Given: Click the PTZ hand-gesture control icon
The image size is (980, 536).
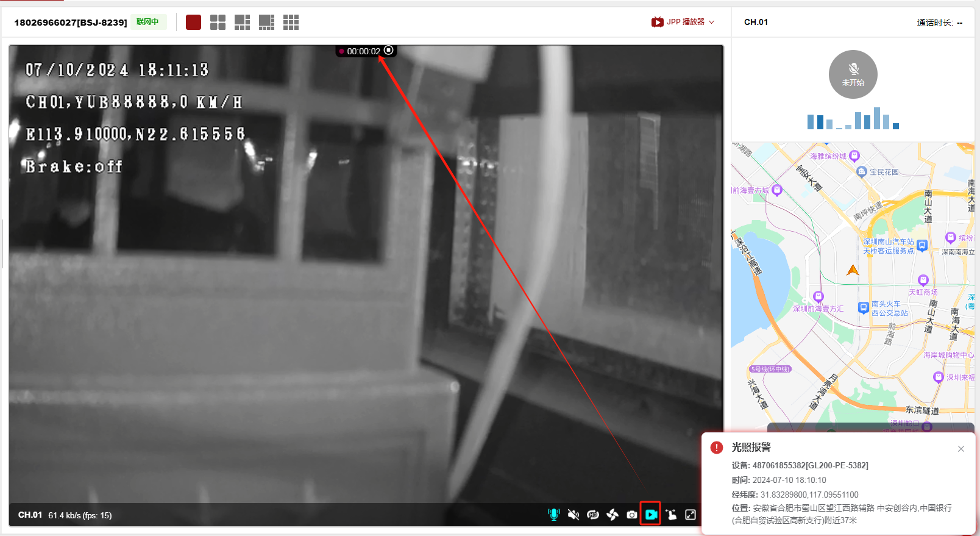Looking at the screenshot, I should pos(671,515).
